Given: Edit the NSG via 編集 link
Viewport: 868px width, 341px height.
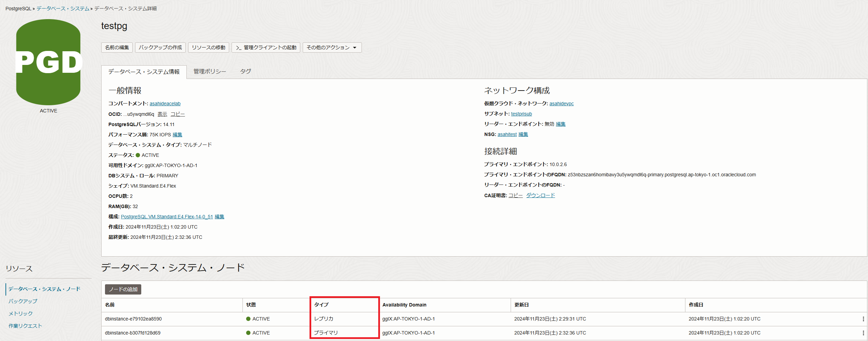Looking at the screenshot, I should coord(523,134).
